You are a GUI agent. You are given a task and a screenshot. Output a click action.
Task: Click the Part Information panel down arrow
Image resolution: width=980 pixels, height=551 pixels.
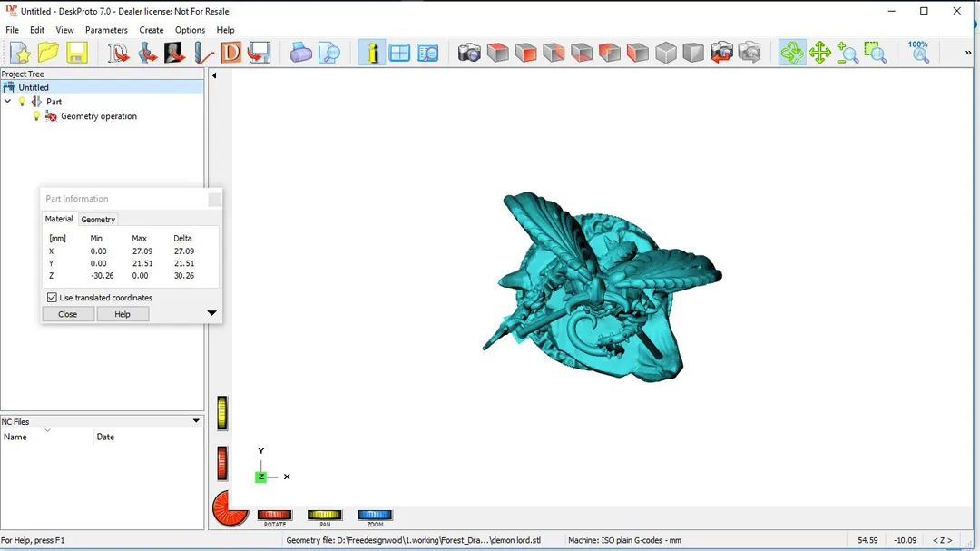coord(211,312)
